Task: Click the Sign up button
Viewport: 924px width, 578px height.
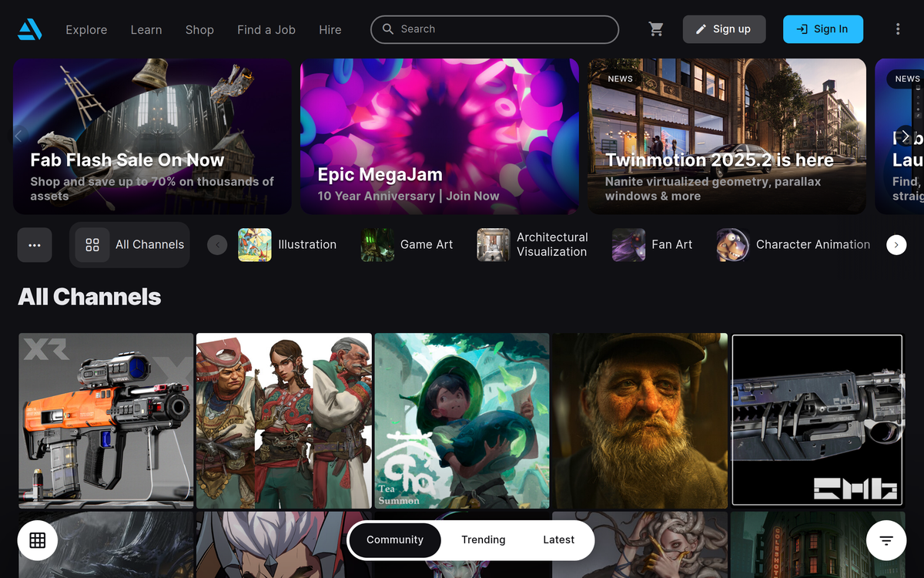Action: point(724,29)
